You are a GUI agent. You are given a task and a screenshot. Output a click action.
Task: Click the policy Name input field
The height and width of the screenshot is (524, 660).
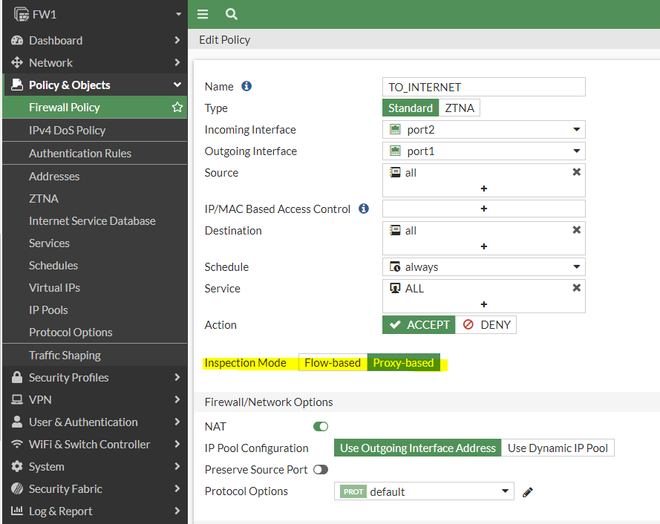point(484,87)
